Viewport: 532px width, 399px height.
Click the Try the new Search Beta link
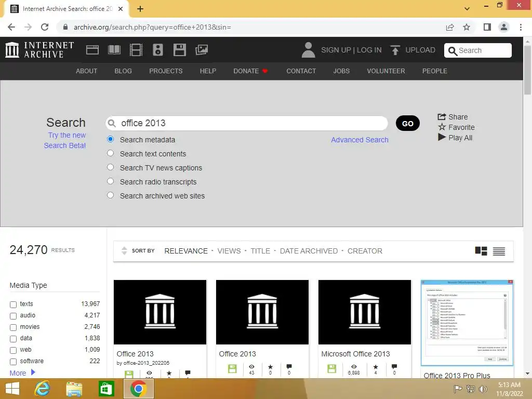65,140
